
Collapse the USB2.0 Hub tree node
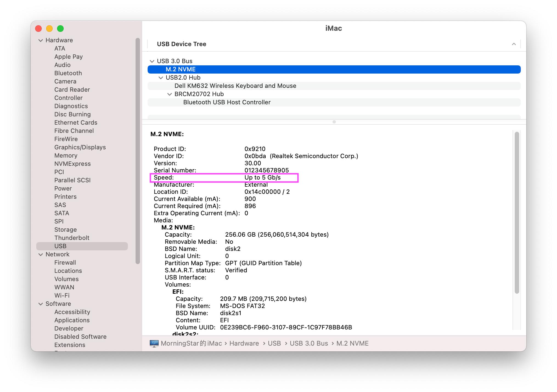coord(161,78)
